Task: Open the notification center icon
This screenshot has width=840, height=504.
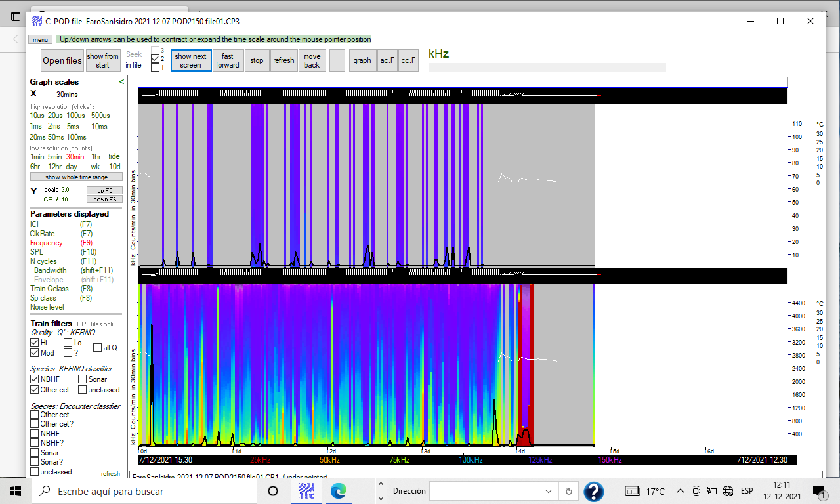Action: pyautogui.click(x=818, y=491)
